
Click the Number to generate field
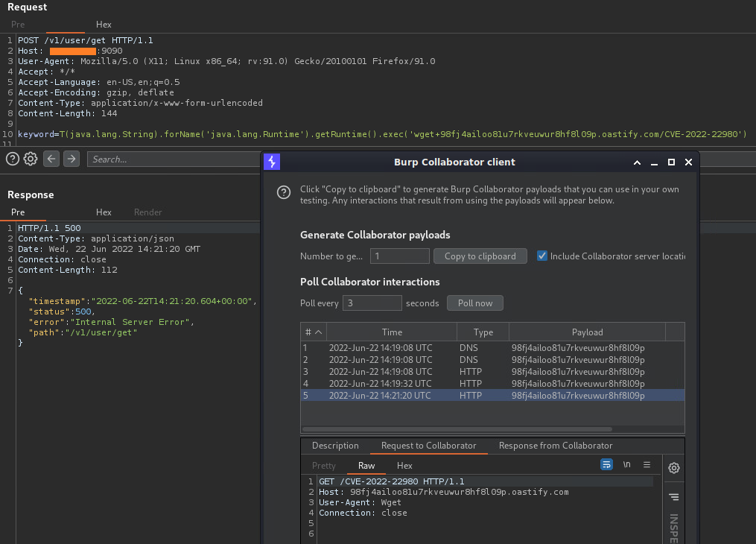pyautogui.click(x=400, y=256)
